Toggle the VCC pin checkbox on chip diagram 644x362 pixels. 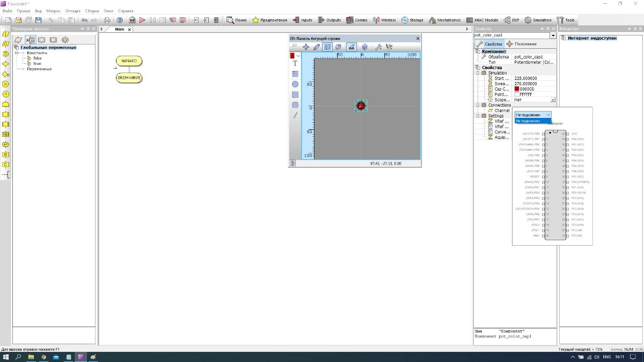(567, 134)
